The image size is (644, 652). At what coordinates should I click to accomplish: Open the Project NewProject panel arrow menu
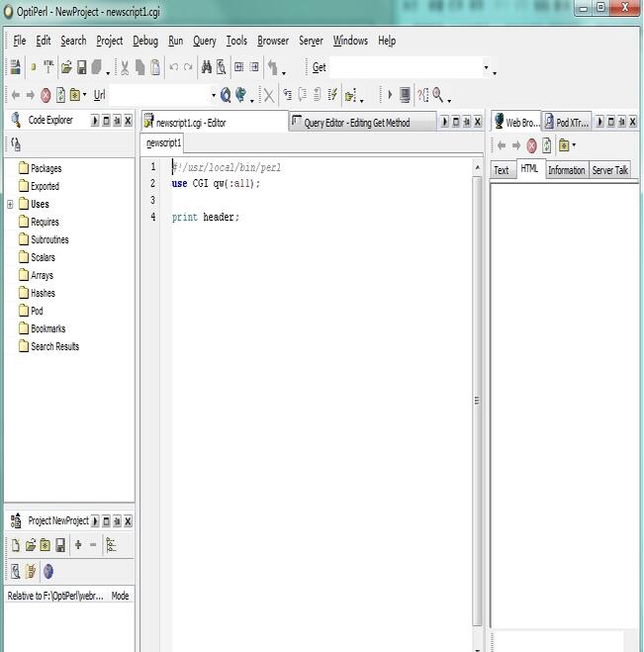click(95, 521)
